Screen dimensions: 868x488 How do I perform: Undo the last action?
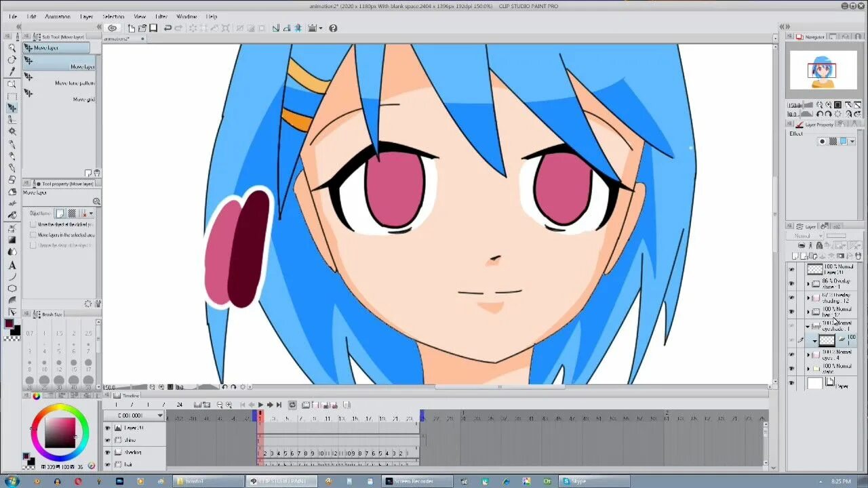[167, 28]
